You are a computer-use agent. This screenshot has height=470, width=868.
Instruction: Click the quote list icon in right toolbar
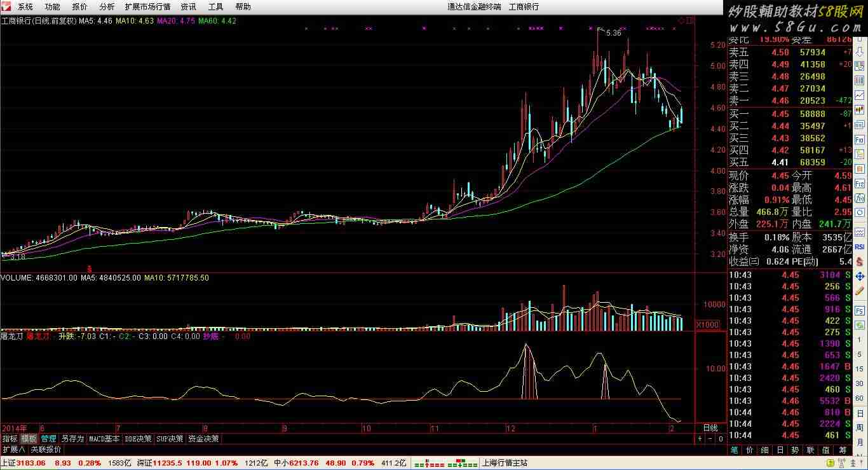pos(860,66)
